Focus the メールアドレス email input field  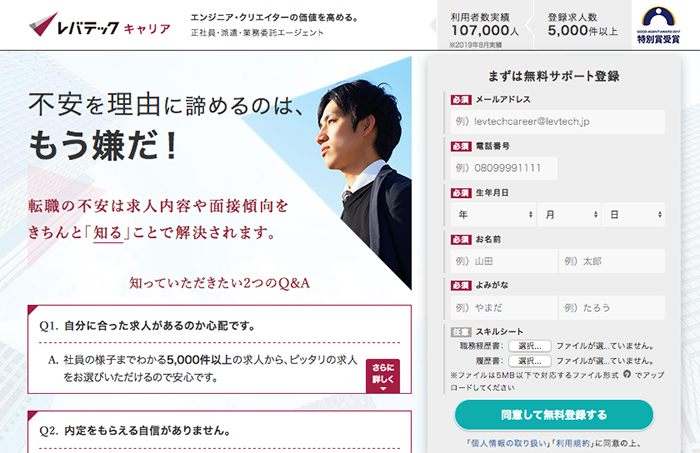coord(558,121)
